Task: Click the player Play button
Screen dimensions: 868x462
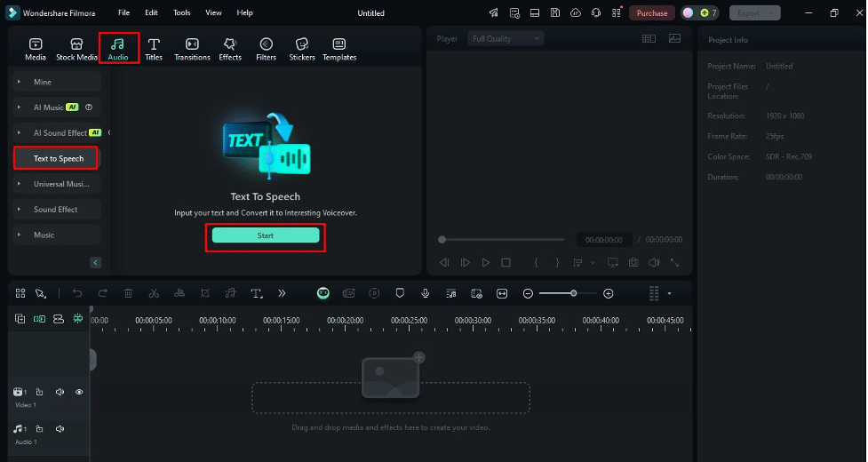Action: point(485,263)
